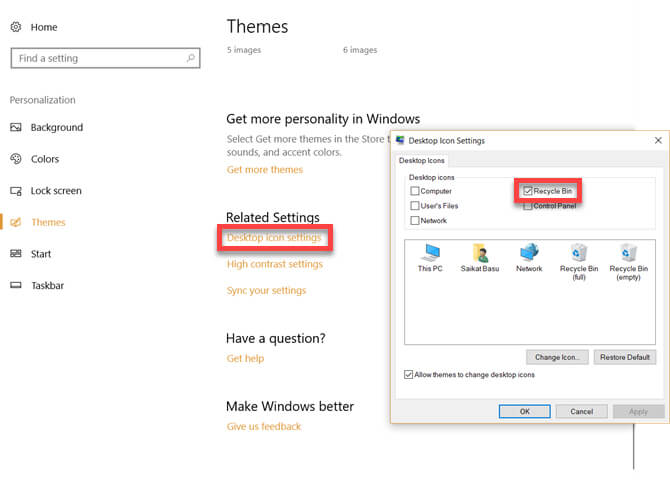Click Give us feedback link

point(264,427)
